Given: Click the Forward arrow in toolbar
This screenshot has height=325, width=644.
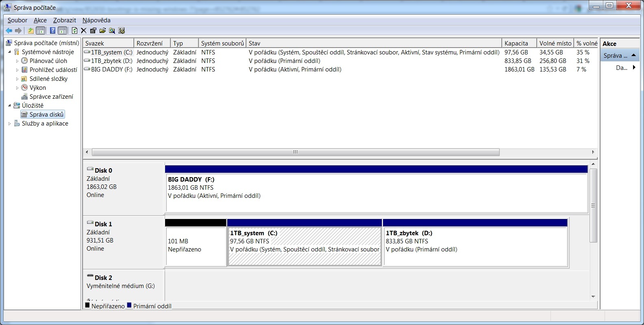Looking at the screenshot, I should [x=18, y=30].
